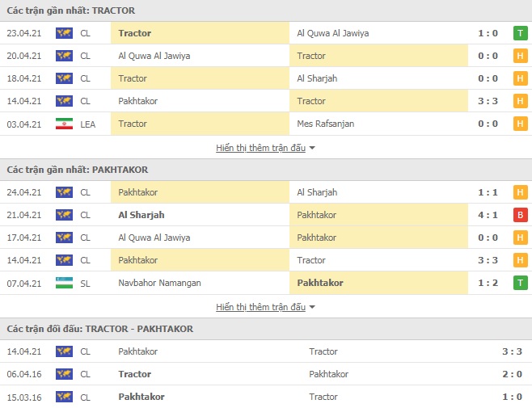Click the 'Các trận gần nhất: TRACTOR' header
Image resolution: width=532 pixels, height=408 pixels.
click(71, 11)
